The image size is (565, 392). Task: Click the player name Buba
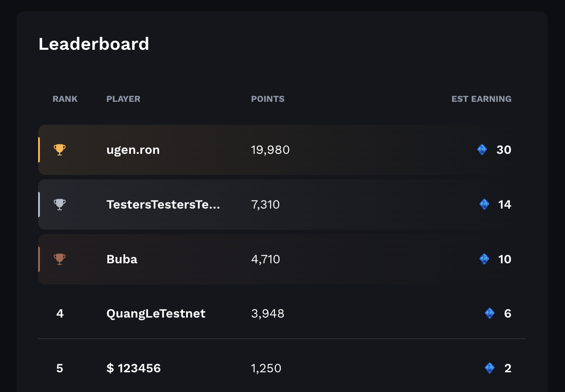(x=122, y=259)
